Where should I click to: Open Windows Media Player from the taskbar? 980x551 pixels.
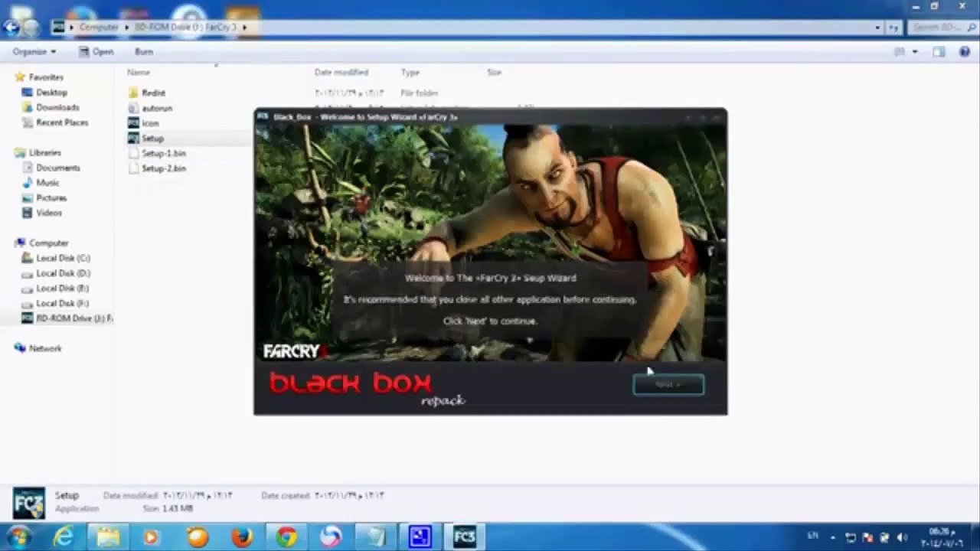click(x=152, y=537)
